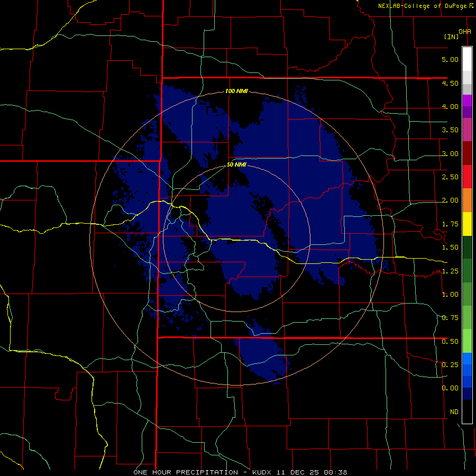This screenshot has height=476, width=476.
Task: Click the 1.75 legend value
Action: [450, 224]
